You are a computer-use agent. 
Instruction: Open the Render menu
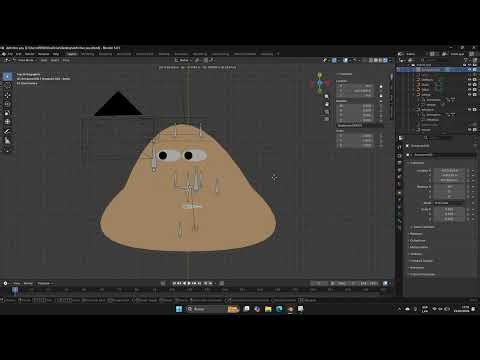click(30, 54)
